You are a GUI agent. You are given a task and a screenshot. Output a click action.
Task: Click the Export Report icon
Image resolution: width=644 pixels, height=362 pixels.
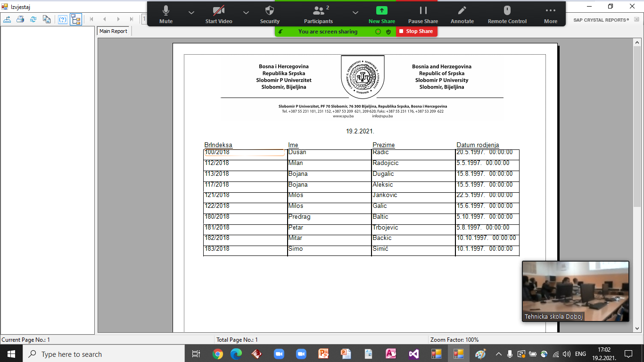click(7, 19)
